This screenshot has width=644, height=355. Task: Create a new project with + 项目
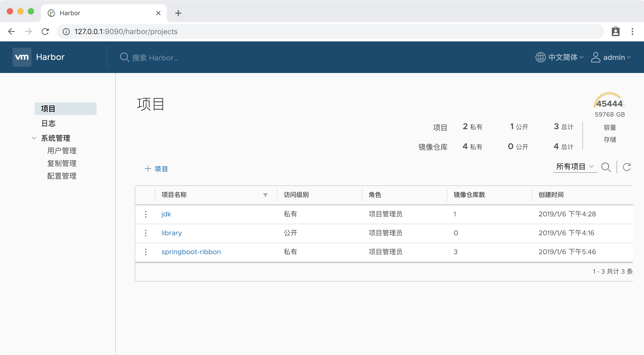pyautogui.click(x=156, y=169)
